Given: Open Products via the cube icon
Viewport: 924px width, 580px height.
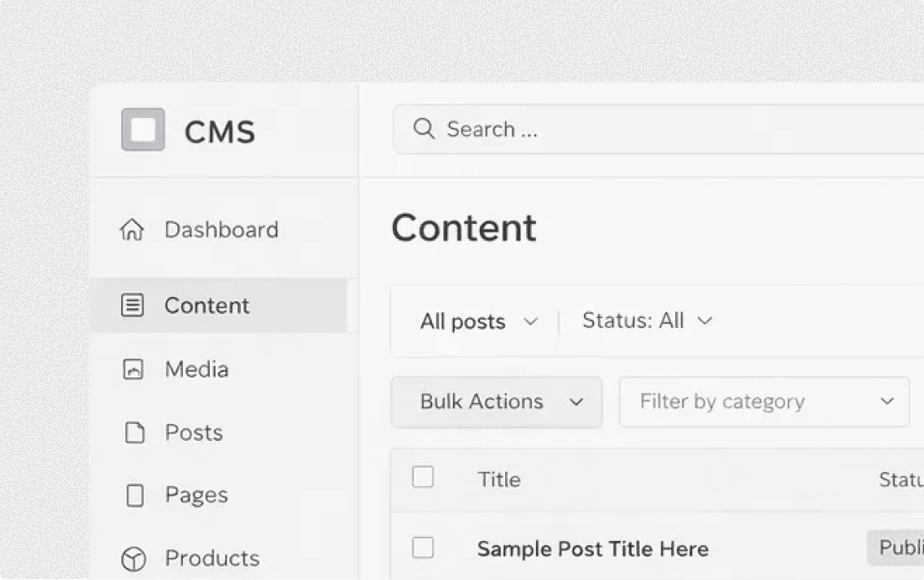Looking at the screenshot, I should click(133, 559).
